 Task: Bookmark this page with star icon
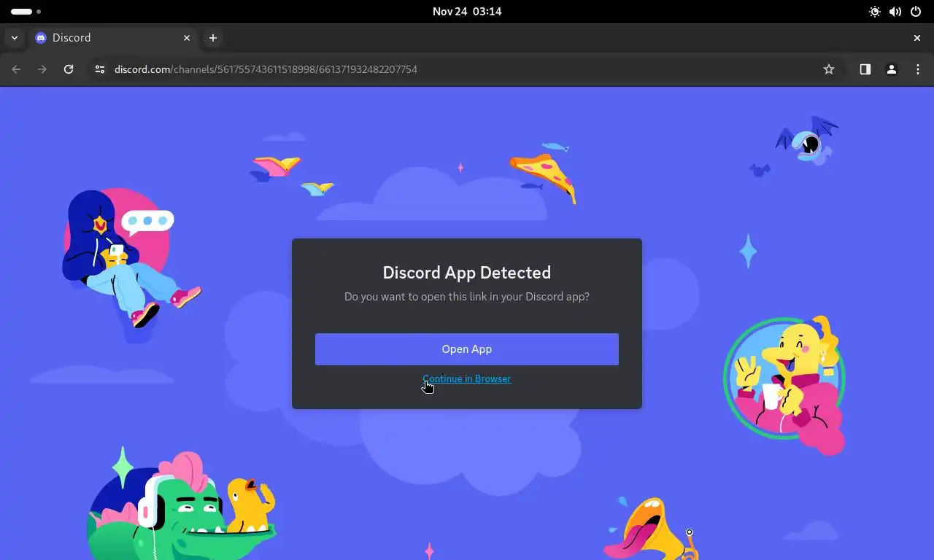[x=829, y=69]
